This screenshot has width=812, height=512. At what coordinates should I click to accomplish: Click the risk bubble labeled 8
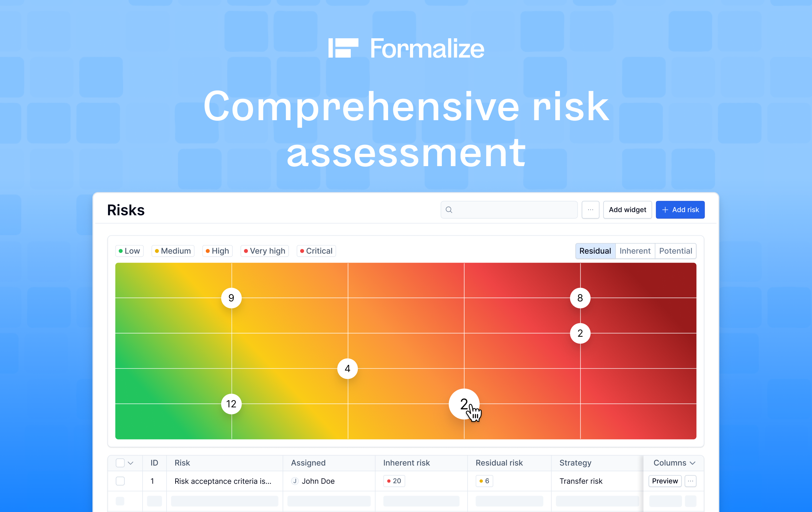coord(580,298)
